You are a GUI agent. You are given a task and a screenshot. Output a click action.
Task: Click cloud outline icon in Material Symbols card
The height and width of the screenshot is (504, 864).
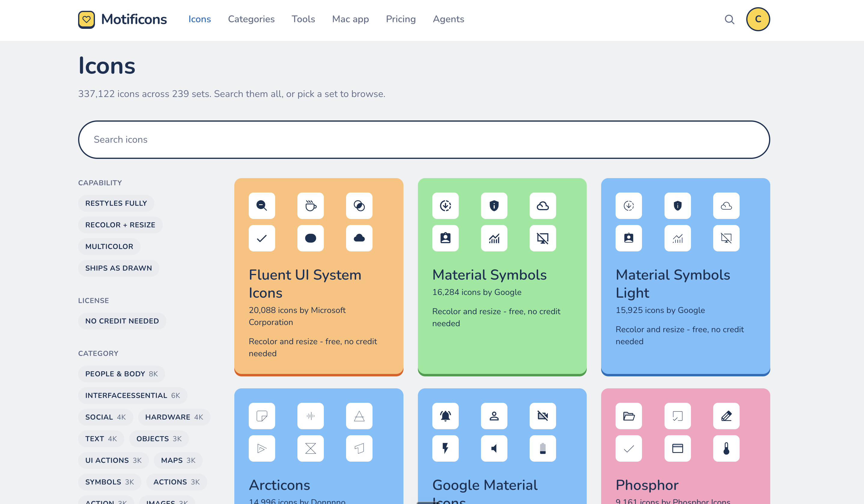coord(543,206)
